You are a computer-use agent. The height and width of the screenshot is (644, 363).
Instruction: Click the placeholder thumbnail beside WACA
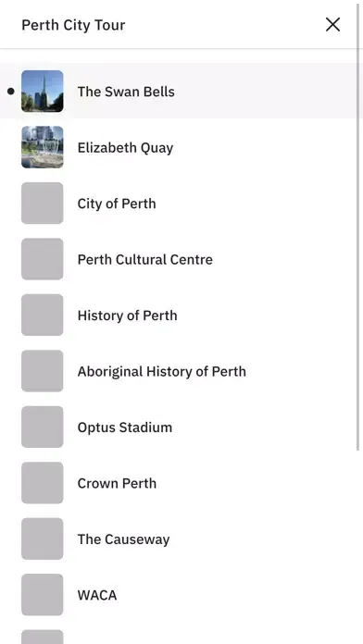(43, 595)
